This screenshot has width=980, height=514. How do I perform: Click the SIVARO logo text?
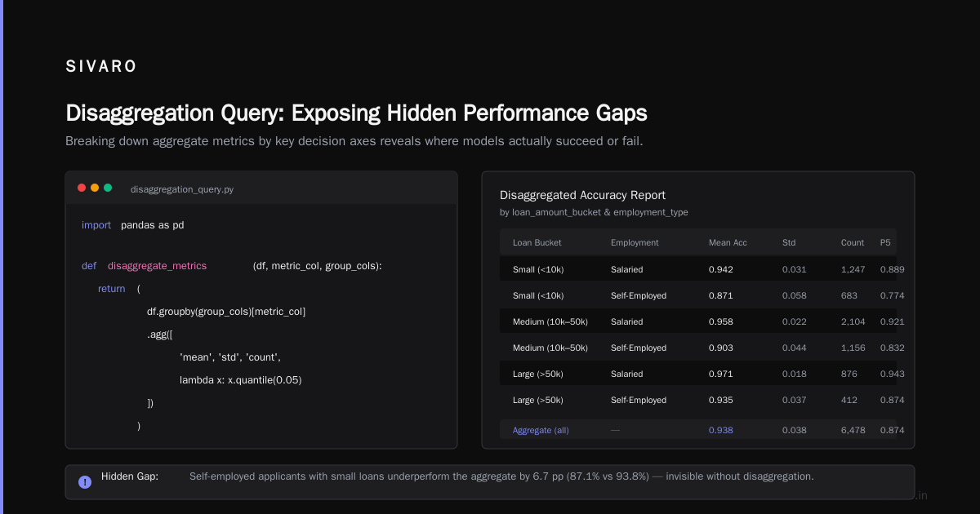pyautogui.click(x=101, y=67)
